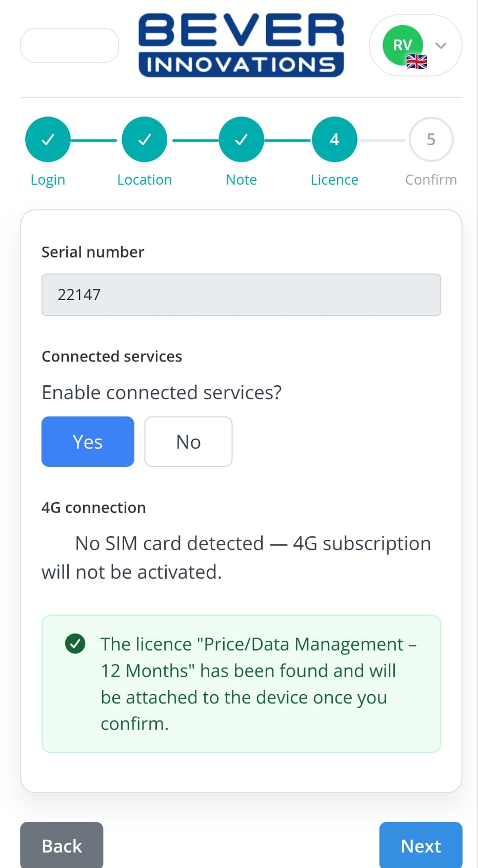
Task: Click the Serial number field 22147
Action: 241,295
